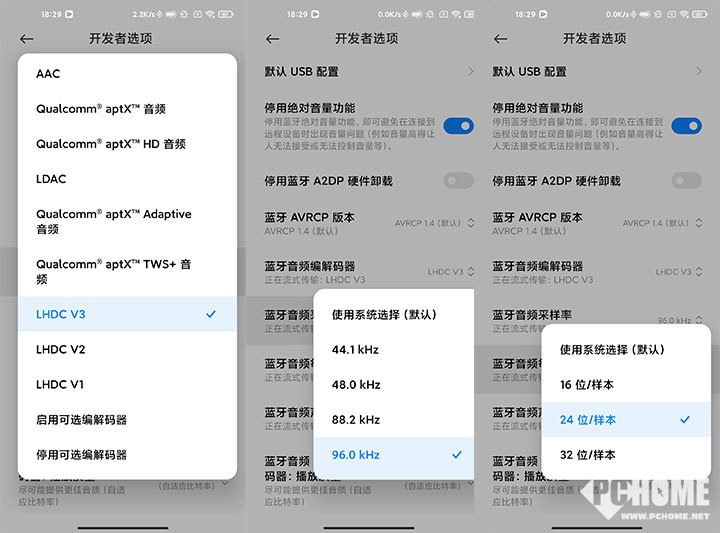
Task: Tap Wi-Fi status icon on left screen
Action: (210, 14)
